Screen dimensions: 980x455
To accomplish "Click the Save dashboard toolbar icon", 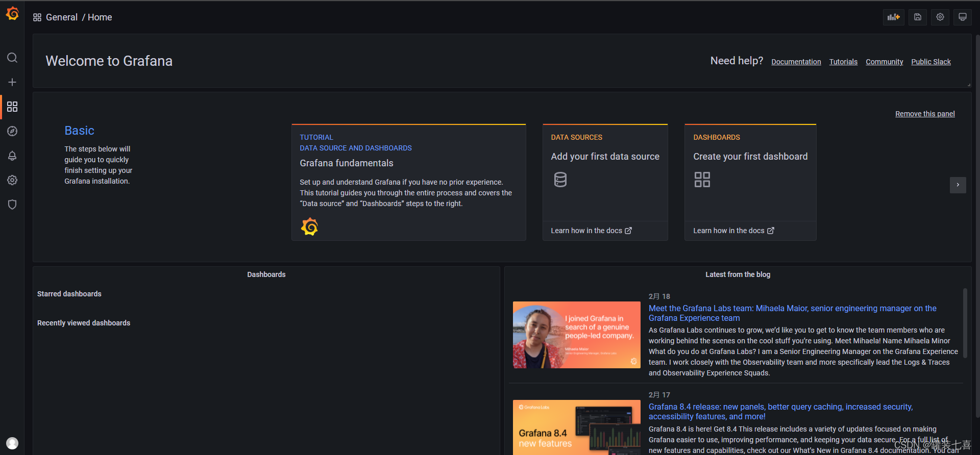I will [917, 17].
